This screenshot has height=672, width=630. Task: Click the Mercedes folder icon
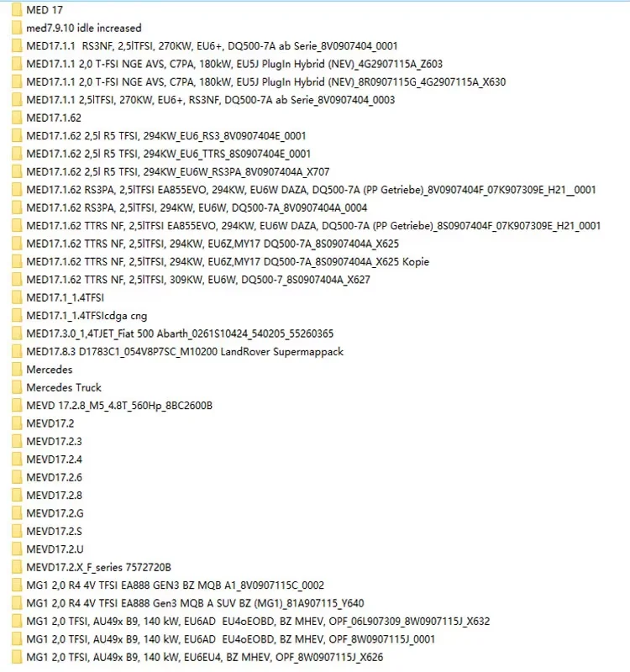[17, 370]
